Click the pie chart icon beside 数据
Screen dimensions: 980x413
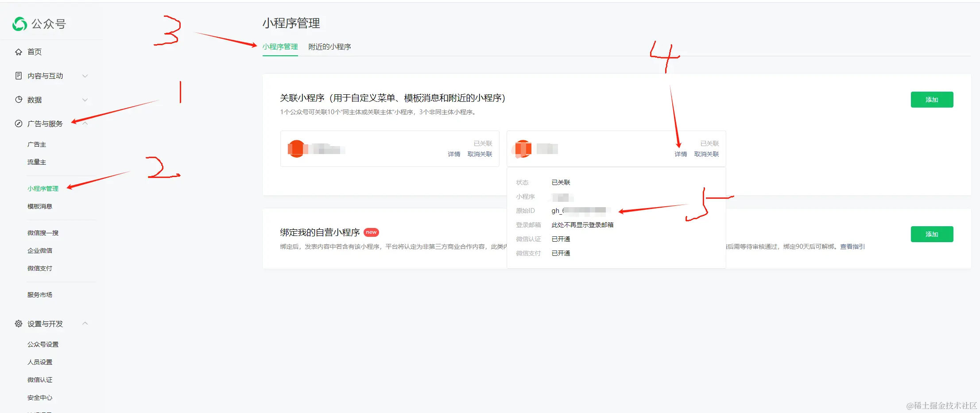pyautogui.click(x=19, y=100)
